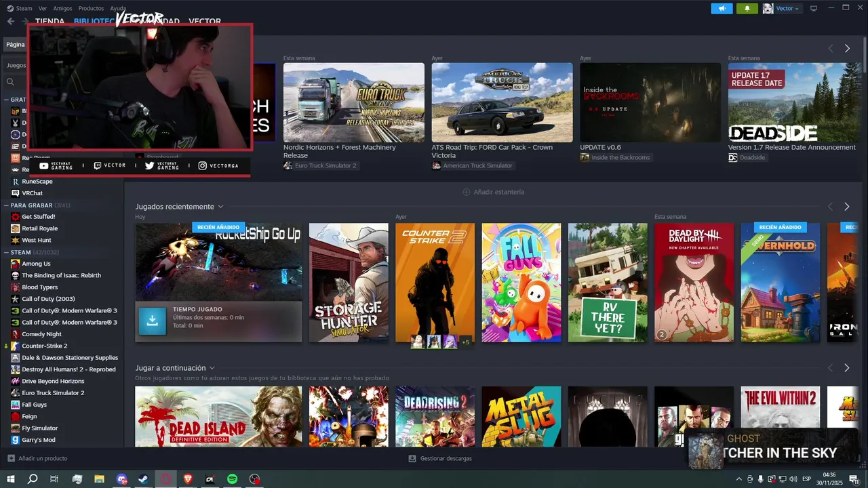This screenshot has width=868, height=488.
Task: Open the Windows notification center icon
Action: pos(854,479)
